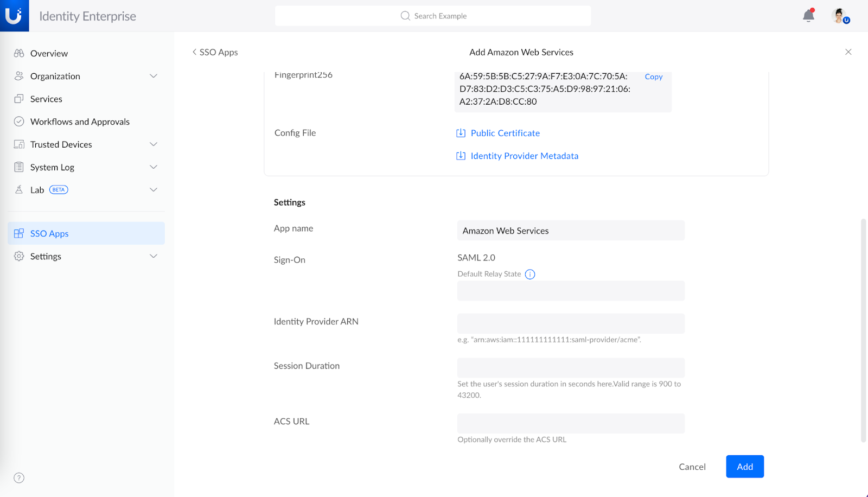The width and height of the screenshot is (868, 497).
Task: Click the SAML 2.0 sign-on text
Action: tap(476, 258)
